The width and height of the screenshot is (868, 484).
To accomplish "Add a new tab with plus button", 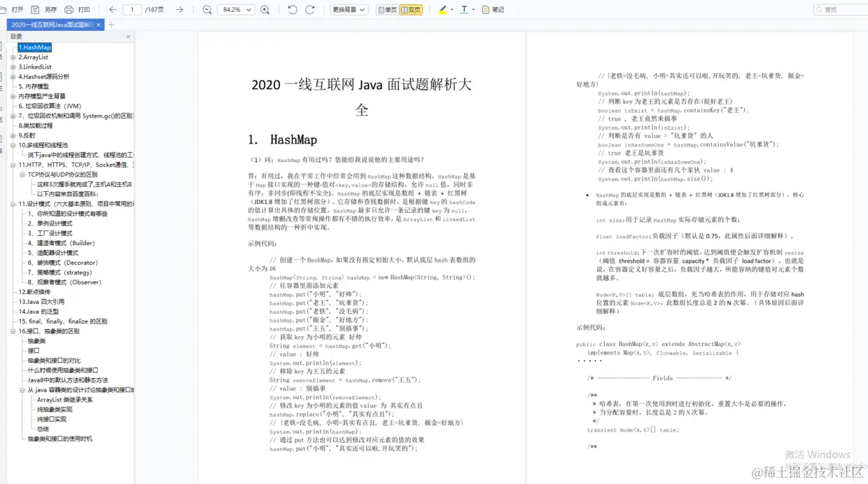I will point(111,25).
